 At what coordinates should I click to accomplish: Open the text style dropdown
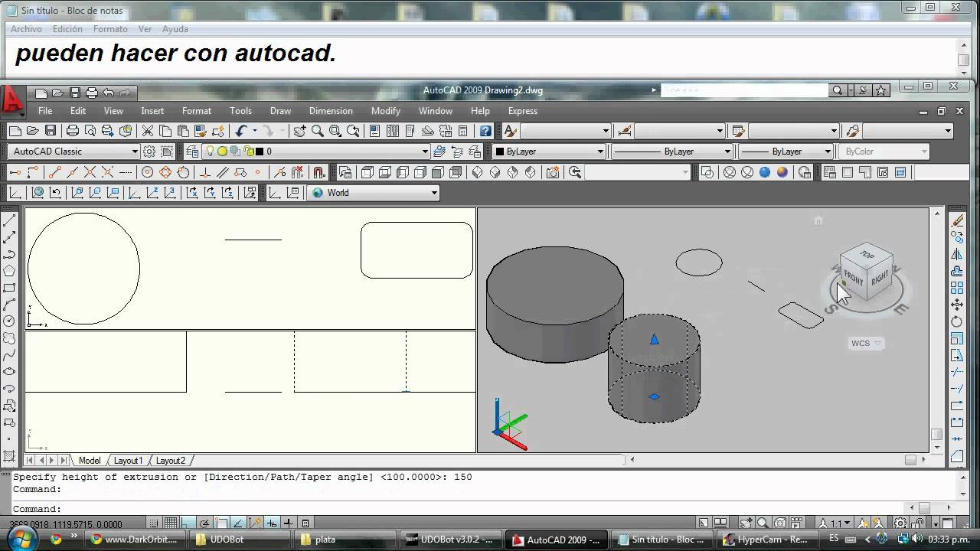pyautogui.click(x=565, y=131)
